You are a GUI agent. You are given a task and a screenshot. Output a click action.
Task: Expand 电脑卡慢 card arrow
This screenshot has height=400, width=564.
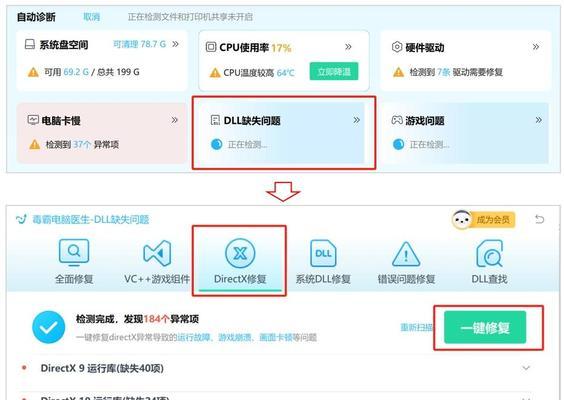(174, 120)
